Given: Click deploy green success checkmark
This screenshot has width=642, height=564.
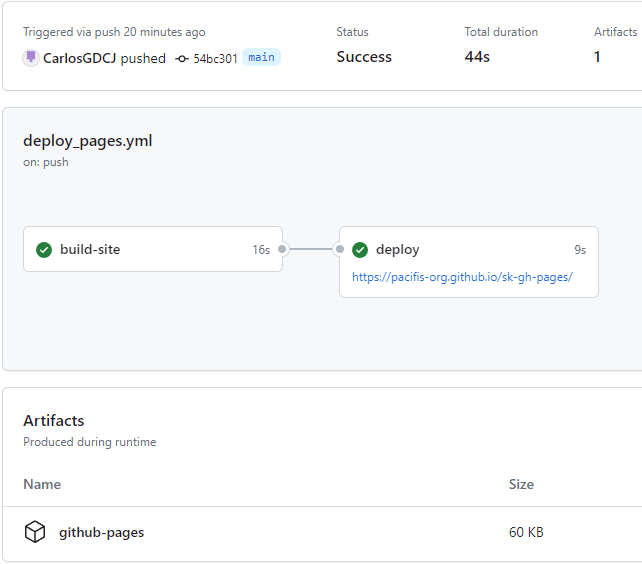Looking at the screenshot, I should (360, 249).
